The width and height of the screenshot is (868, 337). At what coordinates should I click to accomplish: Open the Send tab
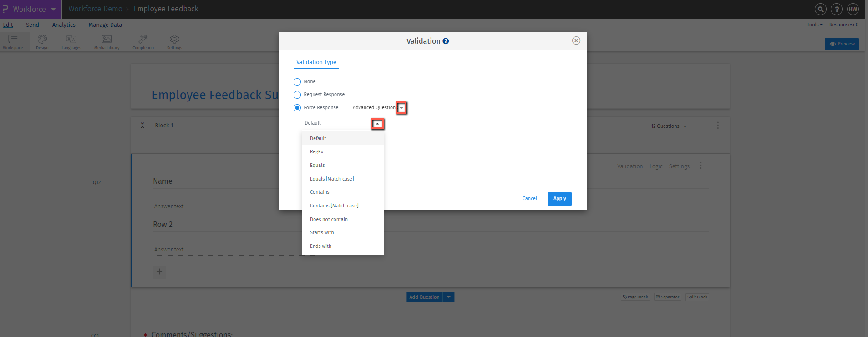32,25
